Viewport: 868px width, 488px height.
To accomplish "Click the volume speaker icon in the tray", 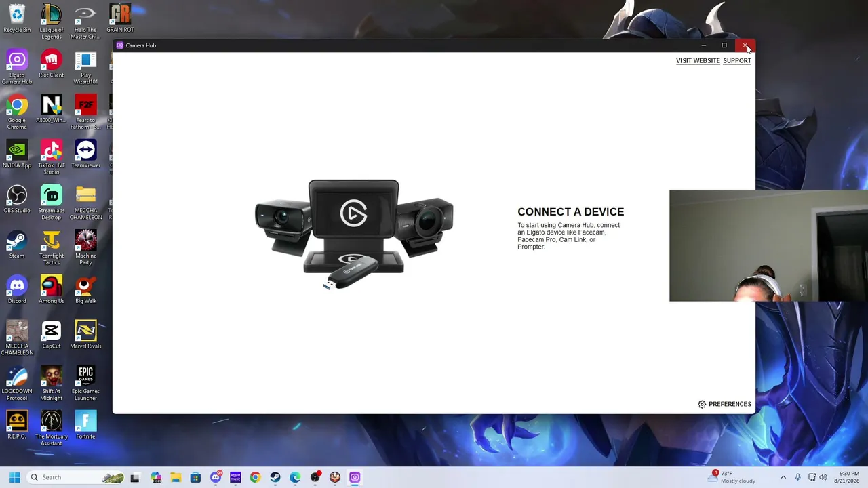I will [x=824, y=477].
